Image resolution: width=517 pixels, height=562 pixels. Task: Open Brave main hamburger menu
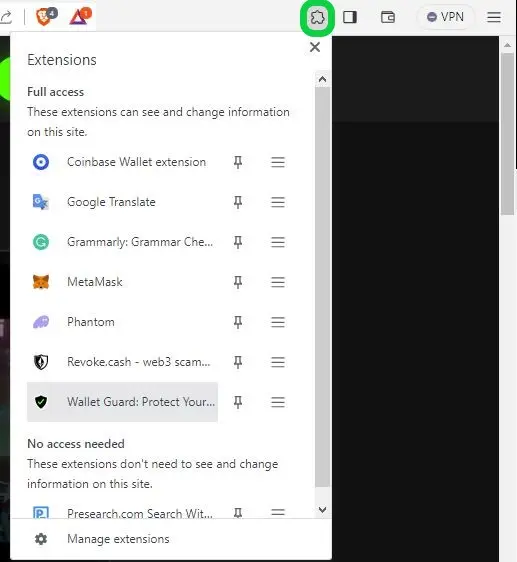tap(494, 17)
